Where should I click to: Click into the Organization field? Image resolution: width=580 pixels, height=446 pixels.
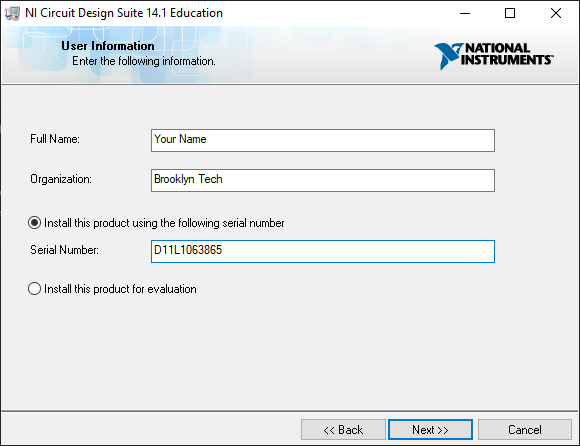(323, 180)
